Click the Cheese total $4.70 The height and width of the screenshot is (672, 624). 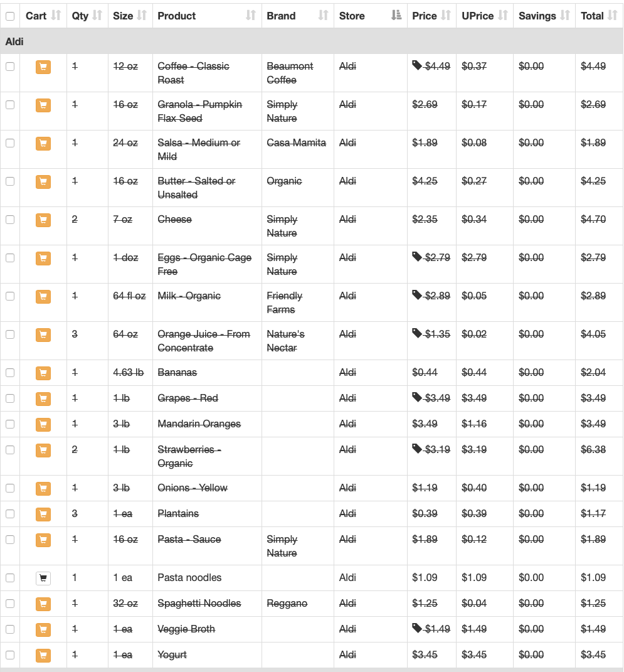(593, 220)
